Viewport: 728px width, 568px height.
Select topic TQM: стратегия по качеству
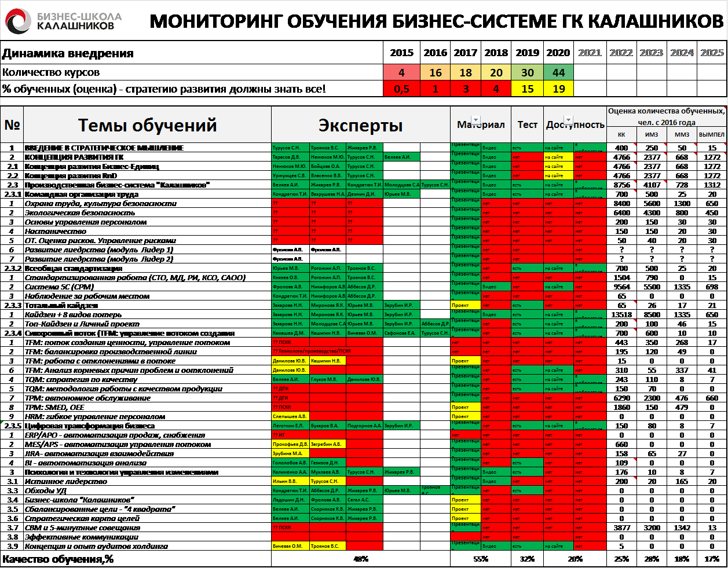[x=81, y=379]
